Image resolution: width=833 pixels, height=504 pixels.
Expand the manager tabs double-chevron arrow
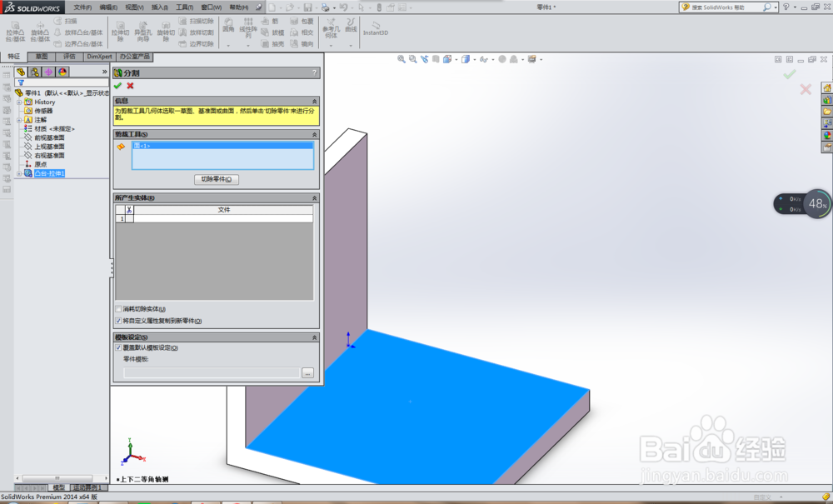click(104, 72)
